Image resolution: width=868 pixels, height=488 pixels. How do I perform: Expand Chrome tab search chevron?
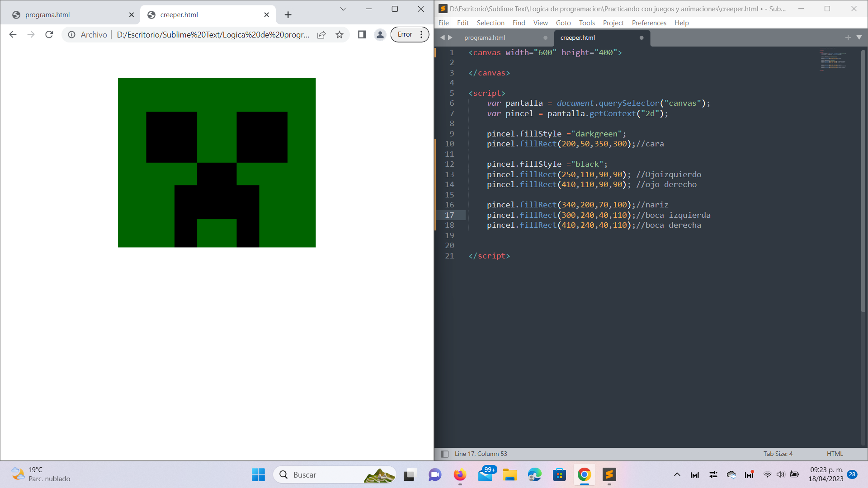(x=343, y=9)
